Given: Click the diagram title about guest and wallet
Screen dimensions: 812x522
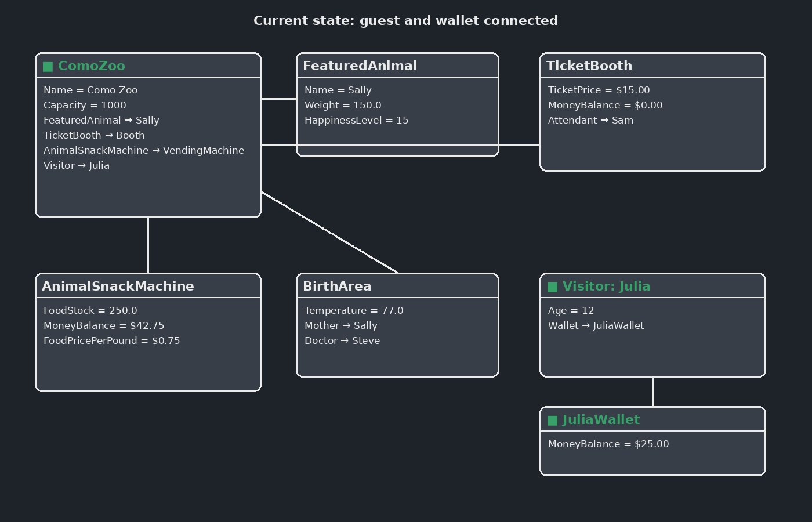Looking at the screenshot, I should pos(406,21).
